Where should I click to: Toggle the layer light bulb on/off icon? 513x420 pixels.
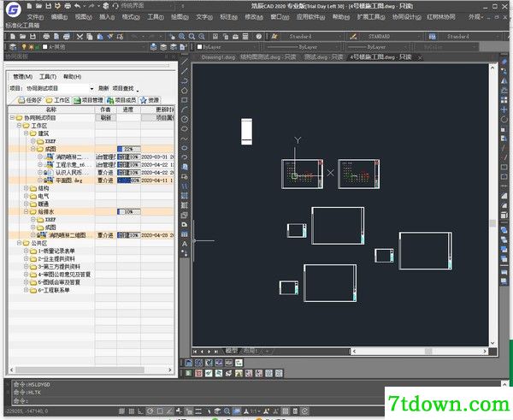[x=24, y=47]
